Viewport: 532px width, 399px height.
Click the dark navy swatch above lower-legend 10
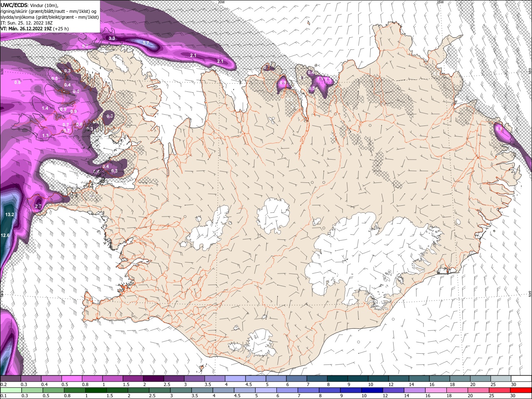371,390
